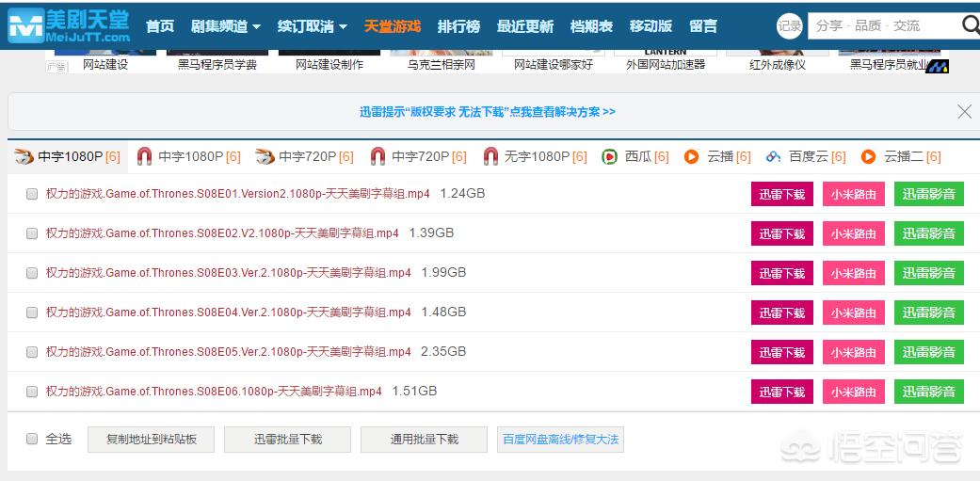Open the 无字1080P magnet tab
This screenshot has width=980, height=481.
click(x=535, y=157)
